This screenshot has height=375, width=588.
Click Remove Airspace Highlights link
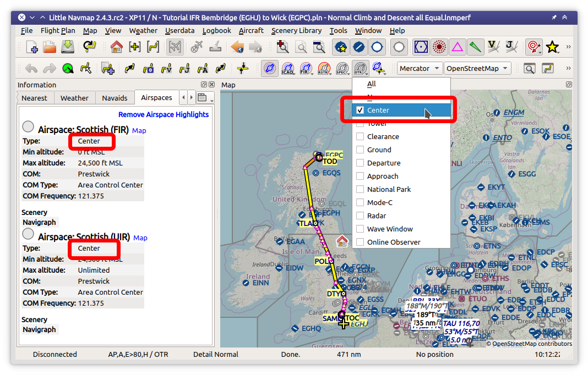(164, 114)
